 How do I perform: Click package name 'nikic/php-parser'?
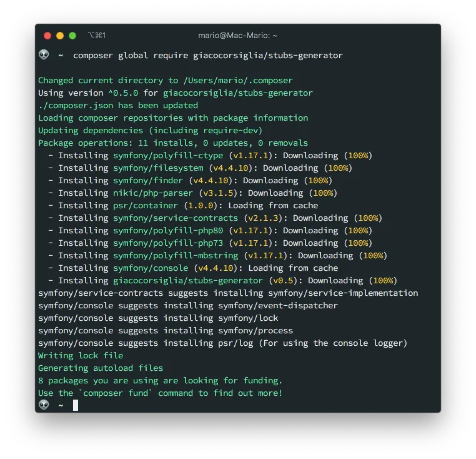(x=153, y=193)
